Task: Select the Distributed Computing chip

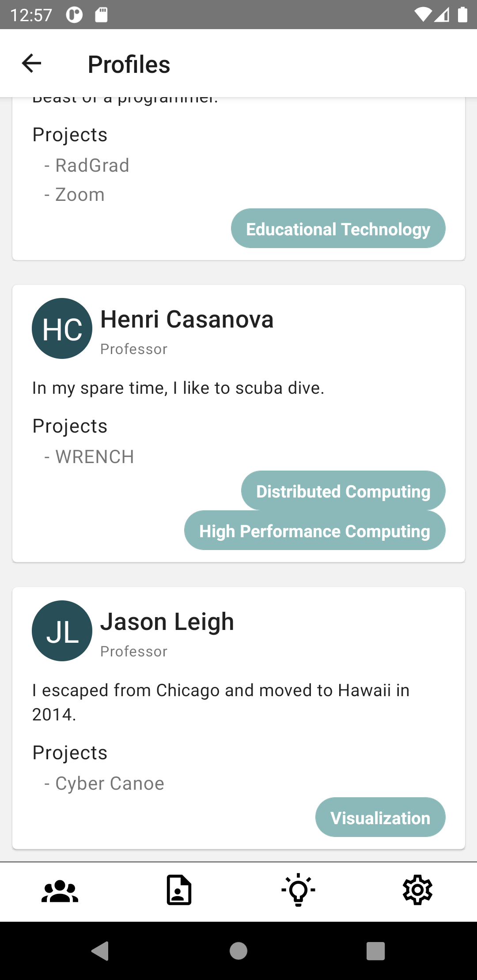Action: click(x=343, y=491)
